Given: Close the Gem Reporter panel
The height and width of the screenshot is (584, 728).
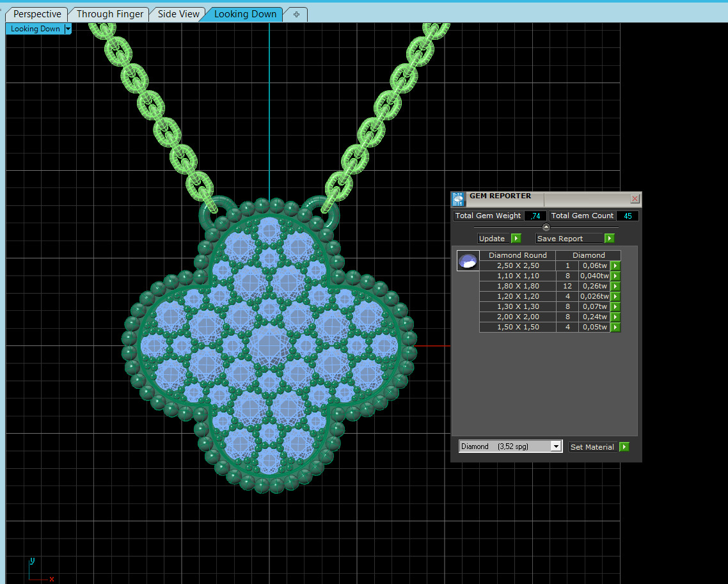Looking at the screenshot, I should click(635, 199).
